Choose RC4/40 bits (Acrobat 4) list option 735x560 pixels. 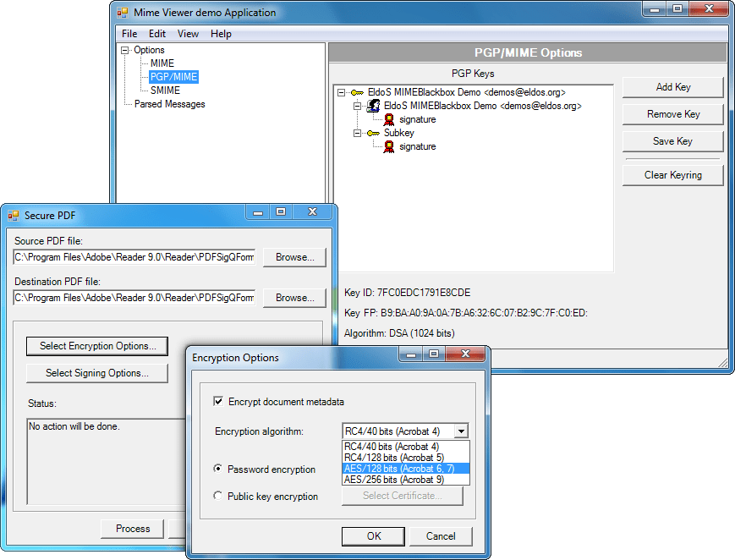(x=406, y=447)
